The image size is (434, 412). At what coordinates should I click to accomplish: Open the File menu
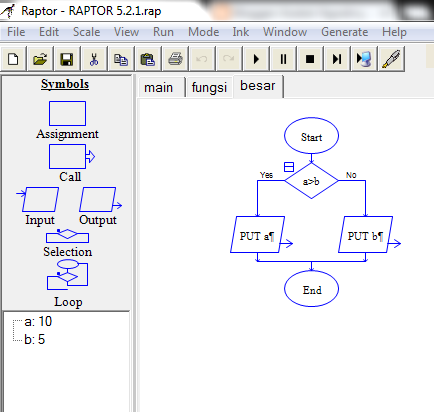pos(16,32)
